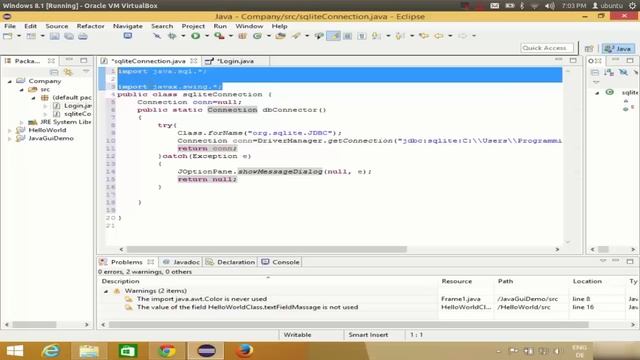
Task: Click the Open Perspective icon
Action: [x=589, y=49]
